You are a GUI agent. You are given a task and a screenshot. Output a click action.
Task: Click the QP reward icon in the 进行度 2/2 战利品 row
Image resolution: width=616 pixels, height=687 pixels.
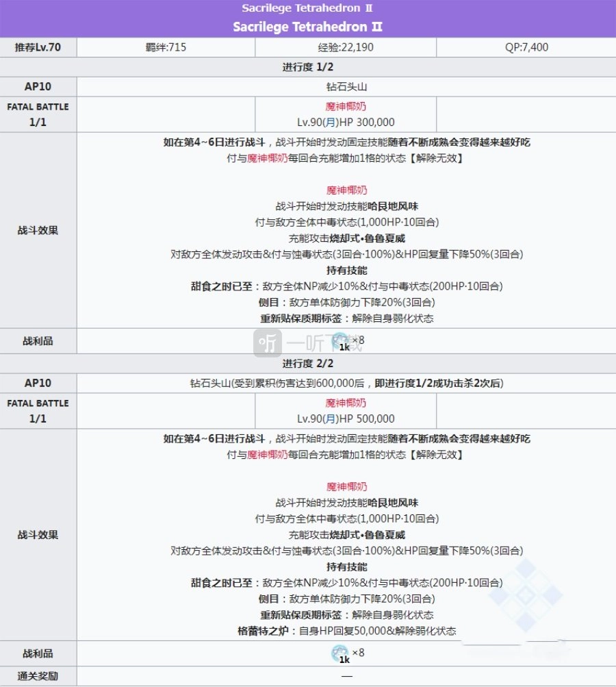pos(340,654)
